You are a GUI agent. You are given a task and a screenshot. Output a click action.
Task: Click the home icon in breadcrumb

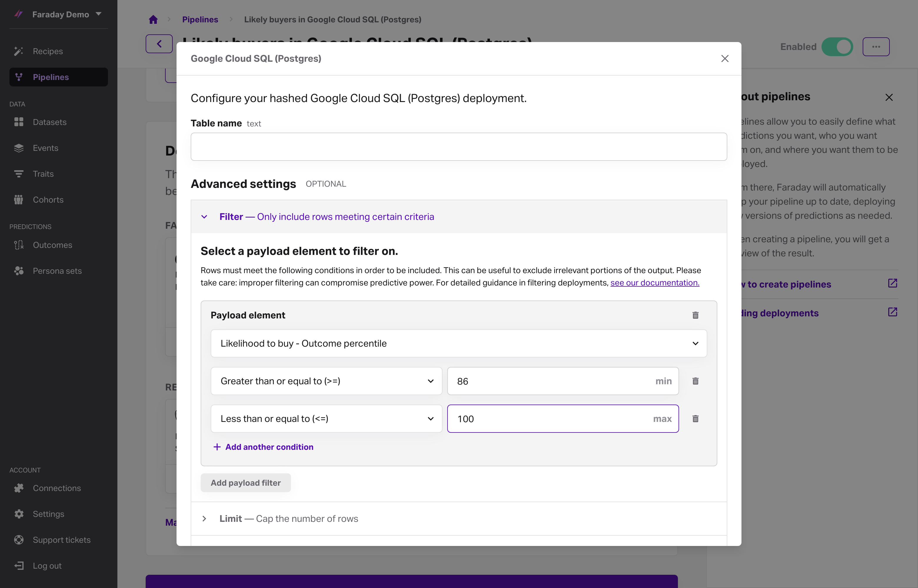[x=153, y=19]
